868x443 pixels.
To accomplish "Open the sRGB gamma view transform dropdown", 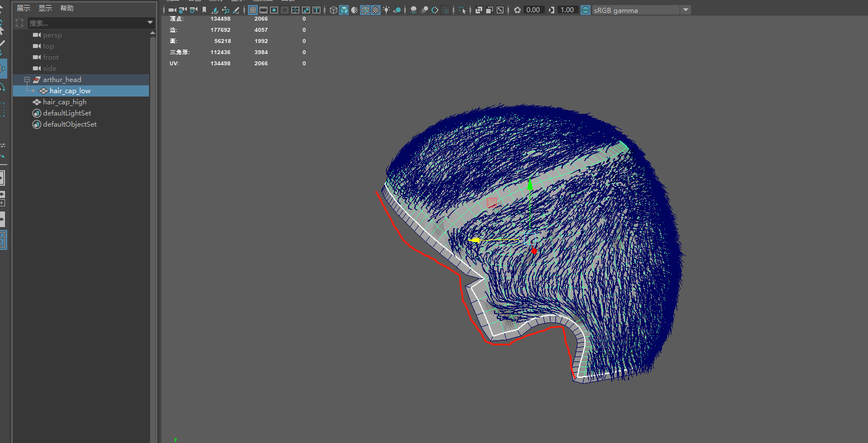I will pos(685,9).
